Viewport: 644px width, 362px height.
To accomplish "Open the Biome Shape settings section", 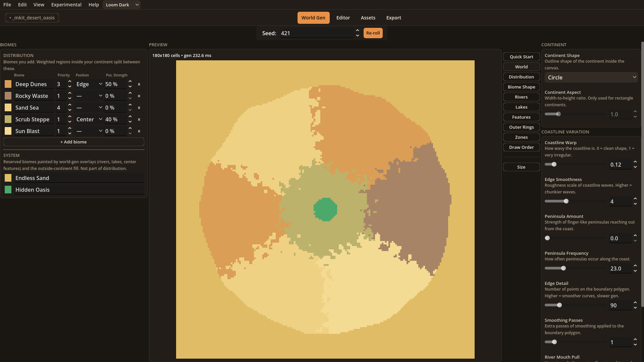I will coord(521,87).
